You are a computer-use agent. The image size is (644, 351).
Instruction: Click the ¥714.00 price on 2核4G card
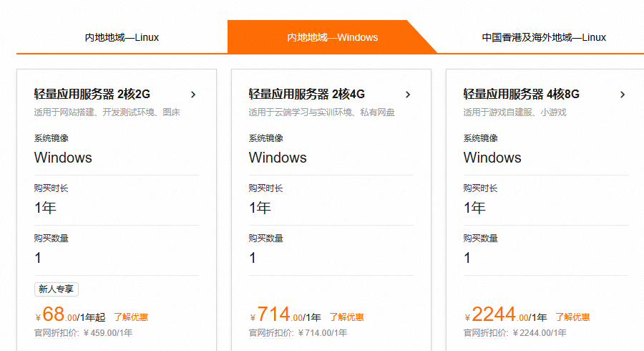pos(275,315)
